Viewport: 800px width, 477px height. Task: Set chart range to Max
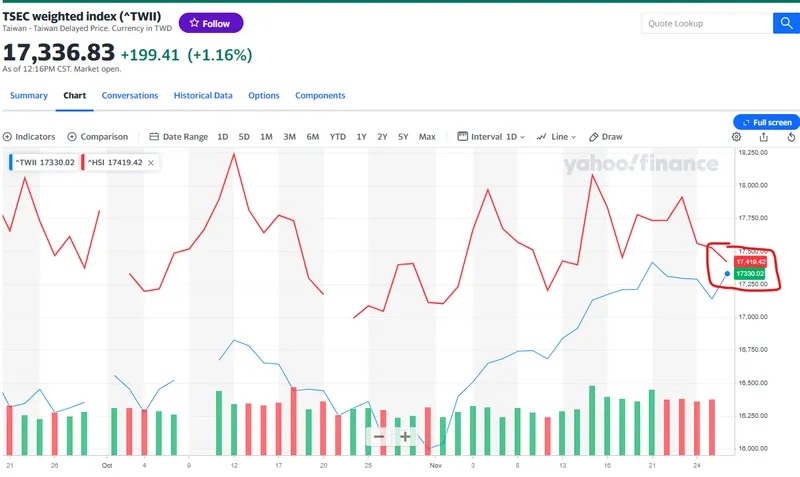(427, 137)
